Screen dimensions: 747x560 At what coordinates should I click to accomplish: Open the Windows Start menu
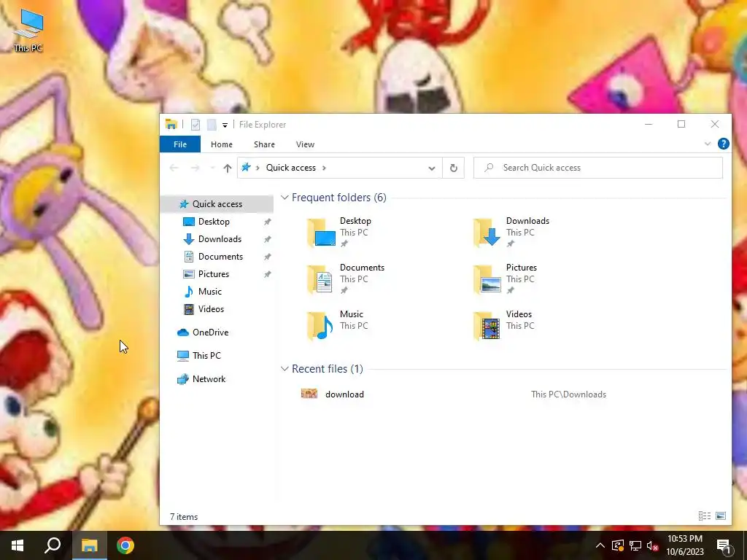tap(18, 545)
